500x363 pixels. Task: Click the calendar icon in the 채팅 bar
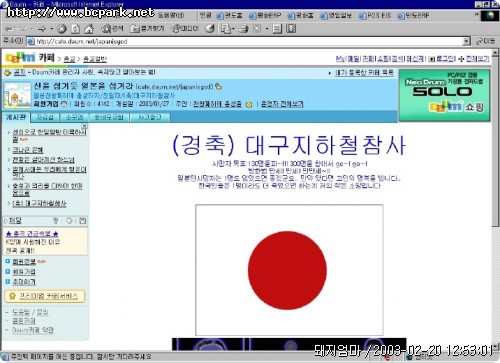[x=83, y=221]
